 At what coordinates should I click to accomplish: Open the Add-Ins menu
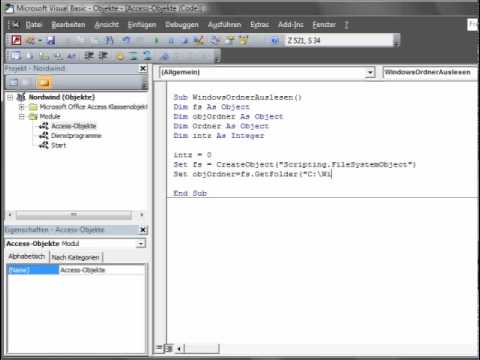(291, 25)
